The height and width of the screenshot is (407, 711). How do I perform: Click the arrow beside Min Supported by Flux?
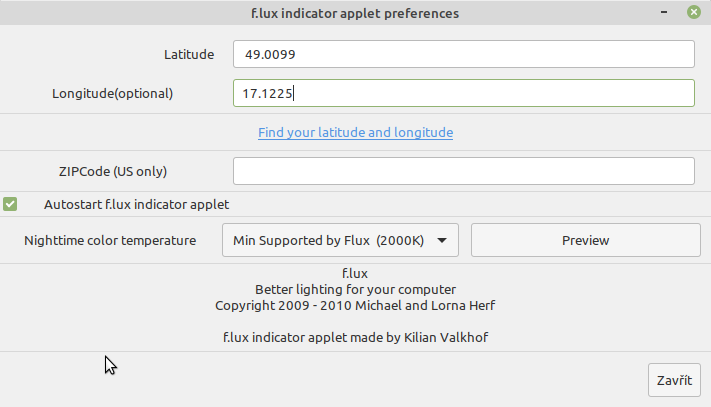tap(443, 240)
